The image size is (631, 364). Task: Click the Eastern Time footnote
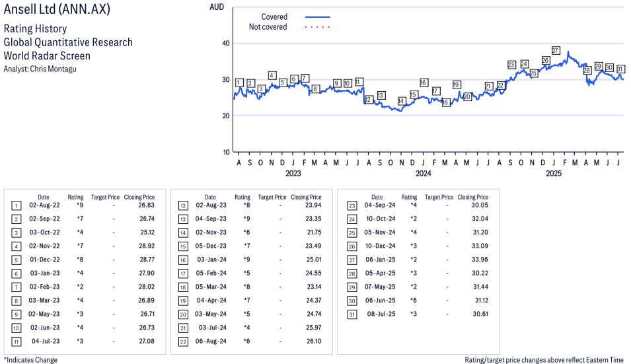point(544,360)
